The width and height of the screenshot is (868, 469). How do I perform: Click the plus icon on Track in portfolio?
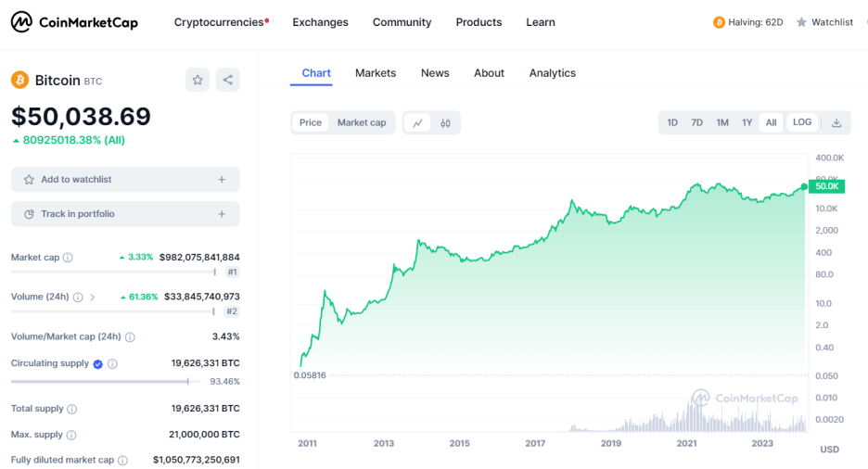(x=222, y=214)
